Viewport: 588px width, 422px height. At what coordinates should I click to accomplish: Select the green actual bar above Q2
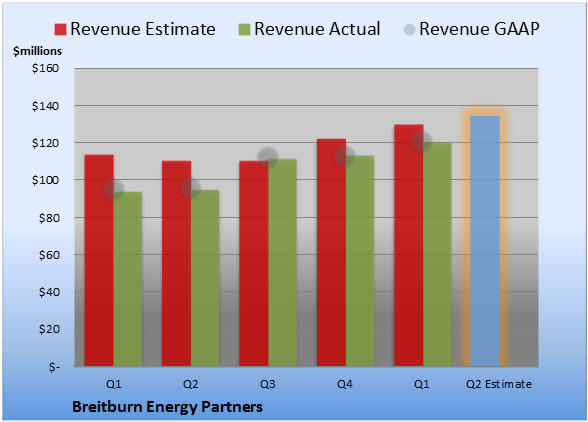(x=205, y=278)
